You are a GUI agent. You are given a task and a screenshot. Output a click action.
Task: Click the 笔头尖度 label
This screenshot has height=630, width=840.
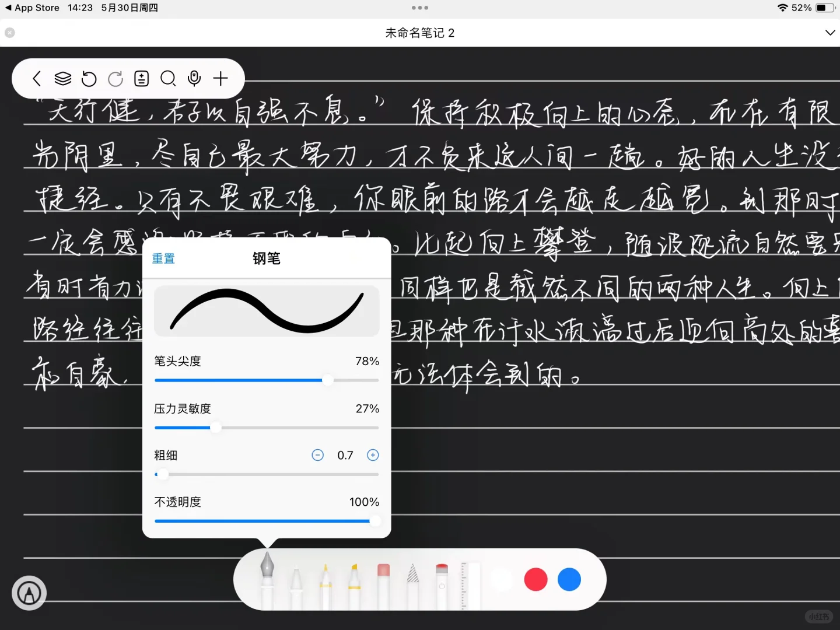pyautogui.click(x=177, y=361)
